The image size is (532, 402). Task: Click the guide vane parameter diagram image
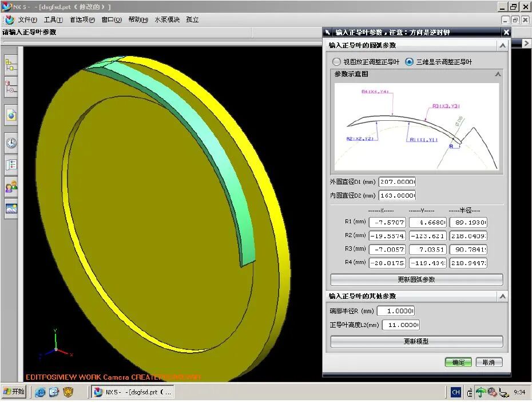point(416,127)
